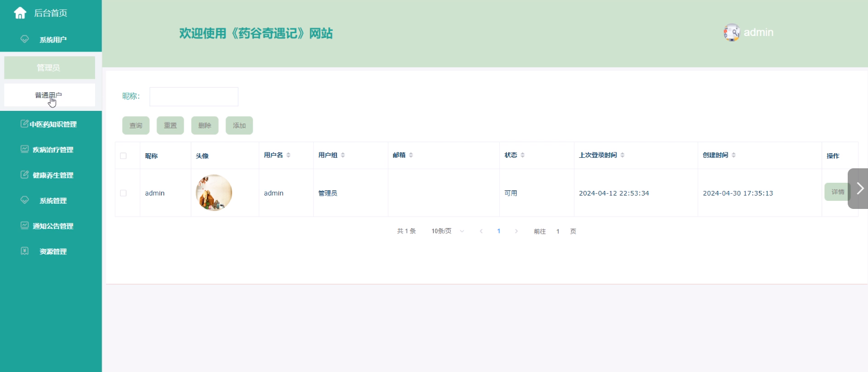Screen dimensions: 868x372
Task: Click the 共 1 条 total count
Action: click(406, 231)
